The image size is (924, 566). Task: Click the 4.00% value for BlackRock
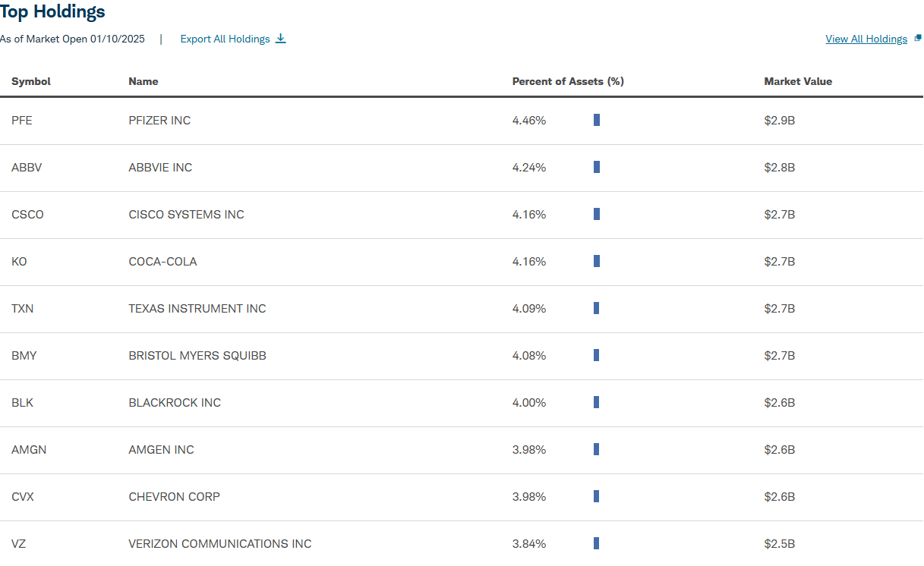[529, 402]
